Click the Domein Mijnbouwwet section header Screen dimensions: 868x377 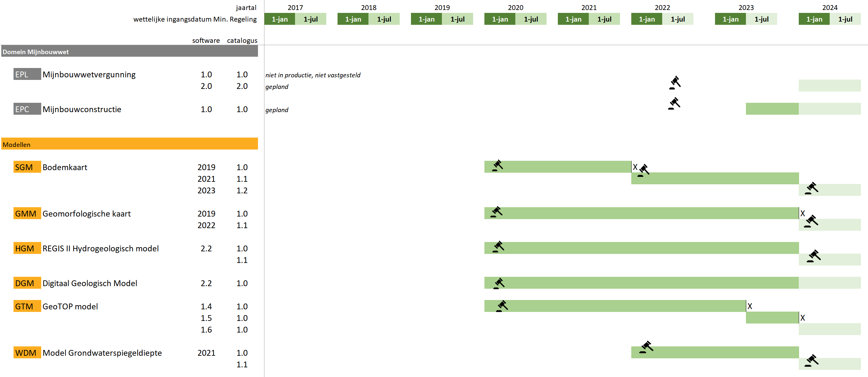click(129, 52)
